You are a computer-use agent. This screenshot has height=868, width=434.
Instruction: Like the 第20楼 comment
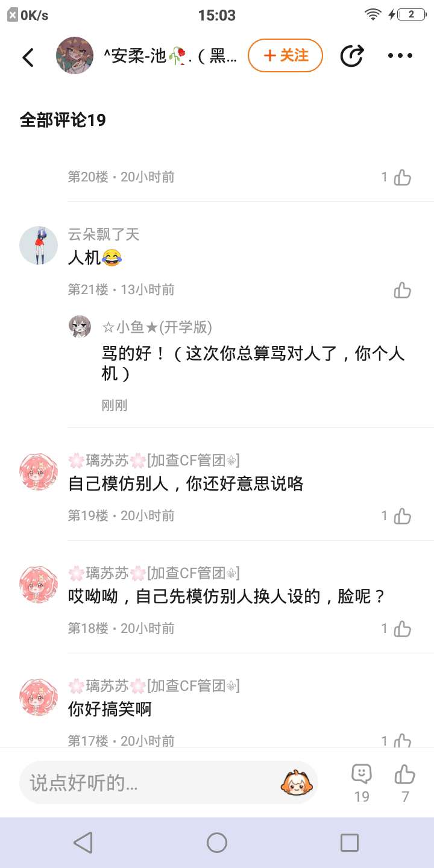tap(402, 177)
